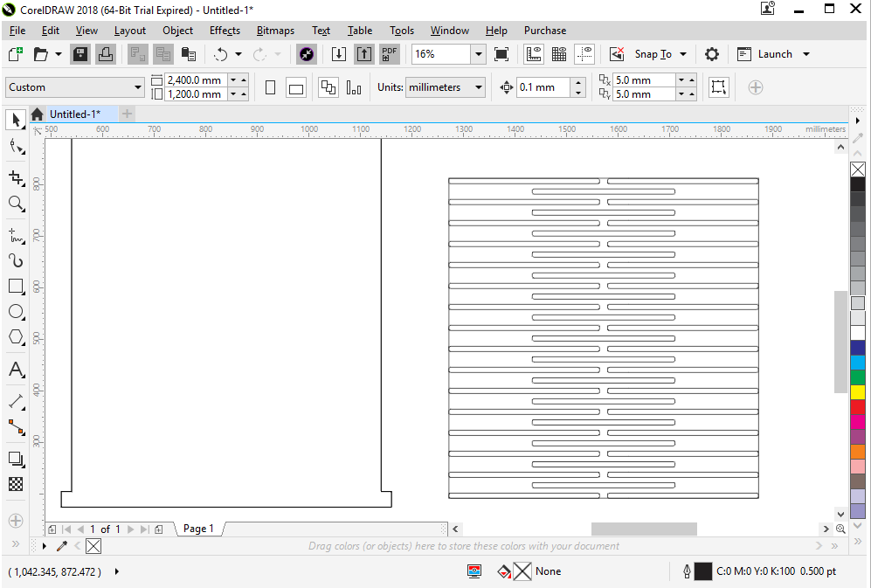Select the Freehand tool
This screenshot has width=871, height=588.
pyautogui.click(x=16, y=236)
